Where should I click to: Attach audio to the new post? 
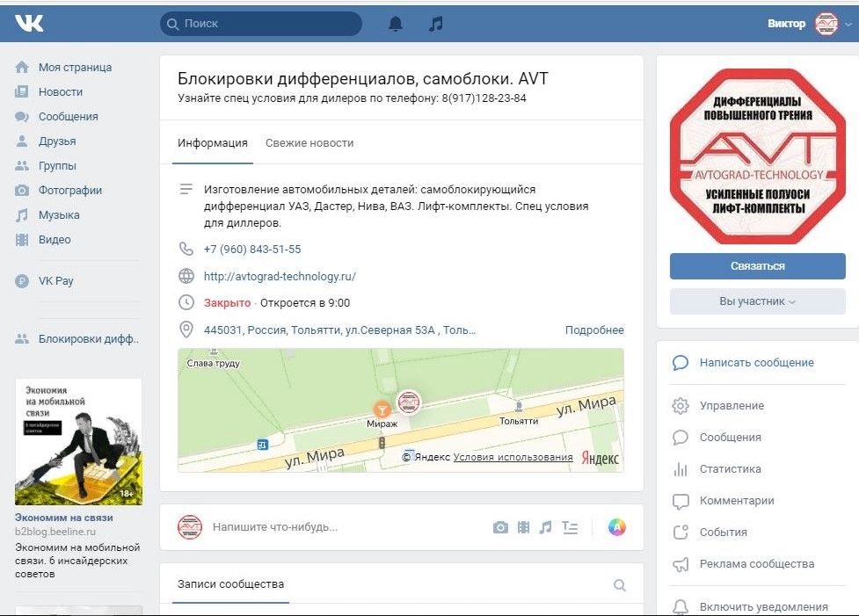[546, 527]
